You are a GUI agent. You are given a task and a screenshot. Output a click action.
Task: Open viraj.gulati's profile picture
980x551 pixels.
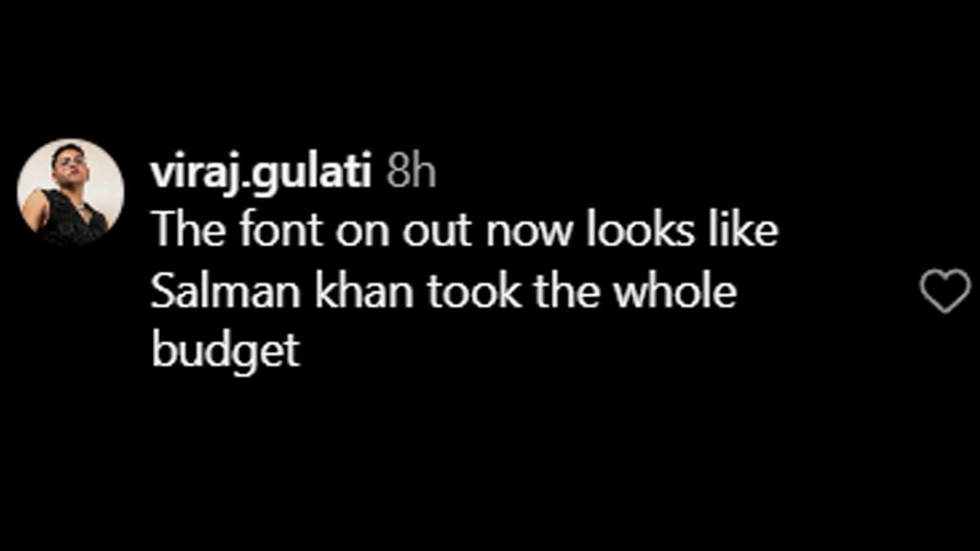71,193
